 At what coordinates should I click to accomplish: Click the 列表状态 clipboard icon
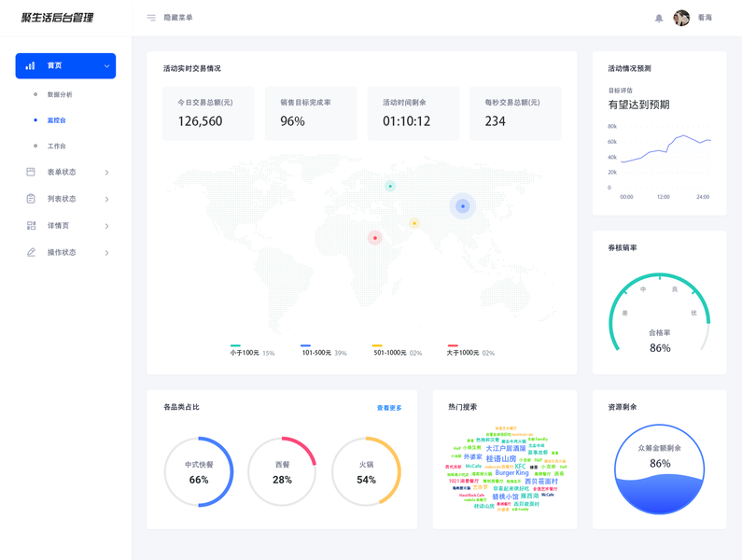point(31,199)
